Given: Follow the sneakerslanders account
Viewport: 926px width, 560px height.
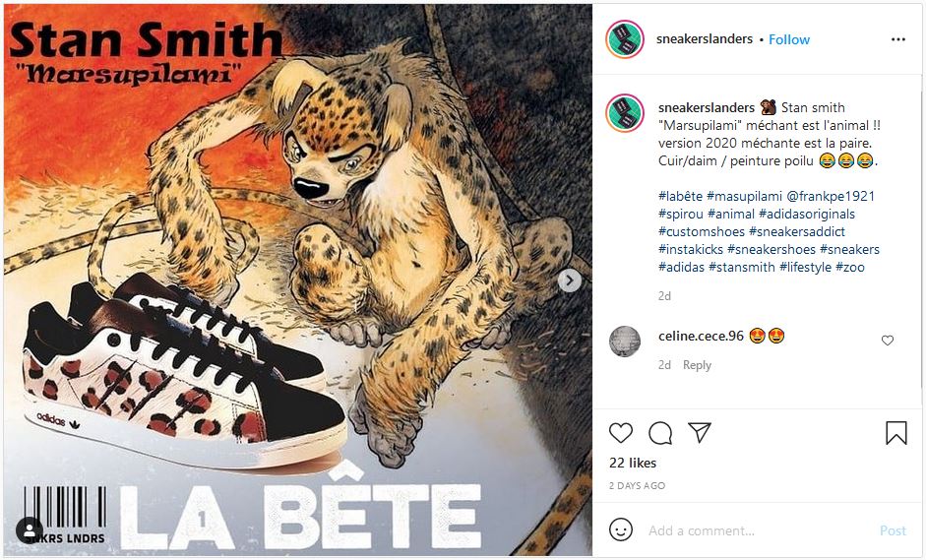Looking at the screenshot, I should point(789,39).
